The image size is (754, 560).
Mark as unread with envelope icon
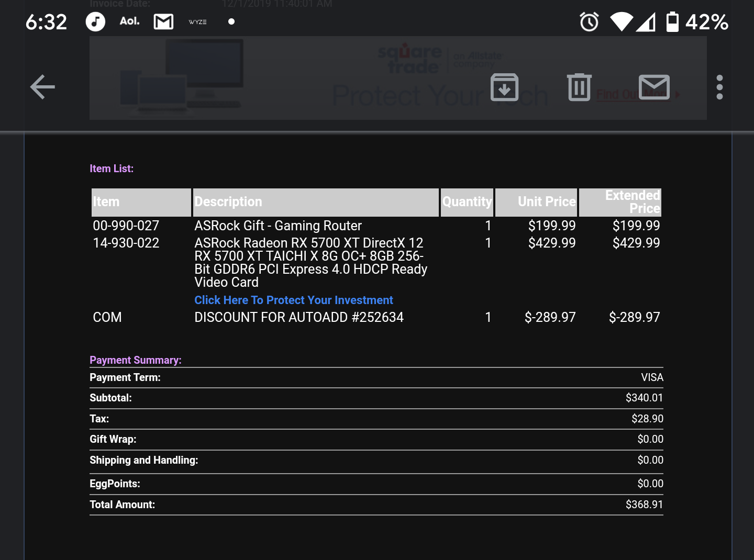654,87
